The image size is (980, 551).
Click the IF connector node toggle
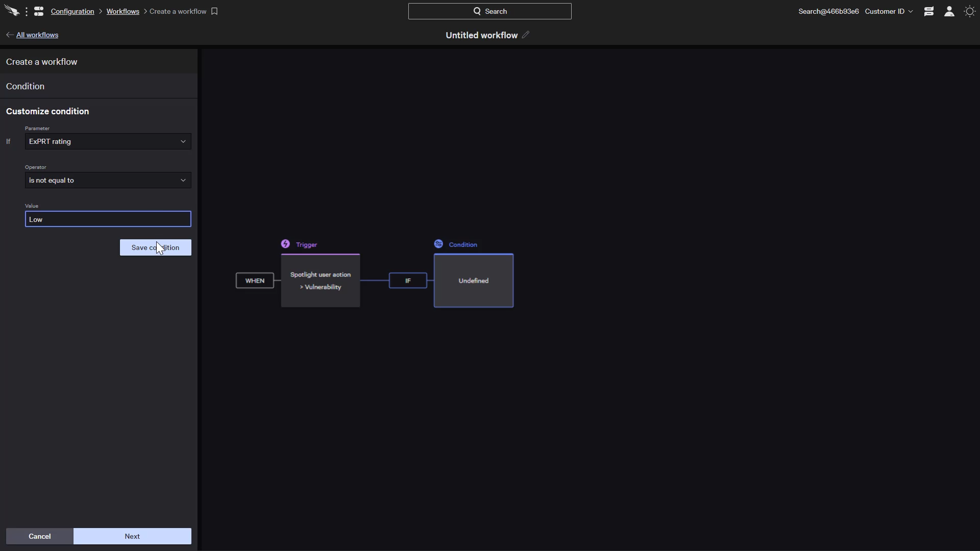(x=407, y=281)
